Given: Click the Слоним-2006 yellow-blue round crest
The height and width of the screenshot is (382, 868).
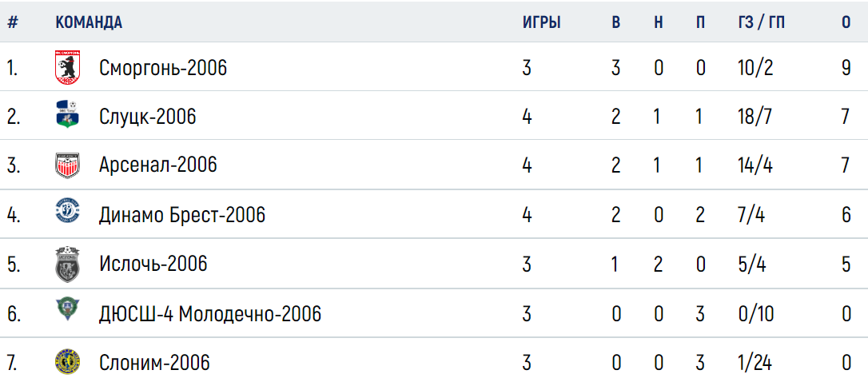Looking at the screenshot, I should tap(67, 362).
